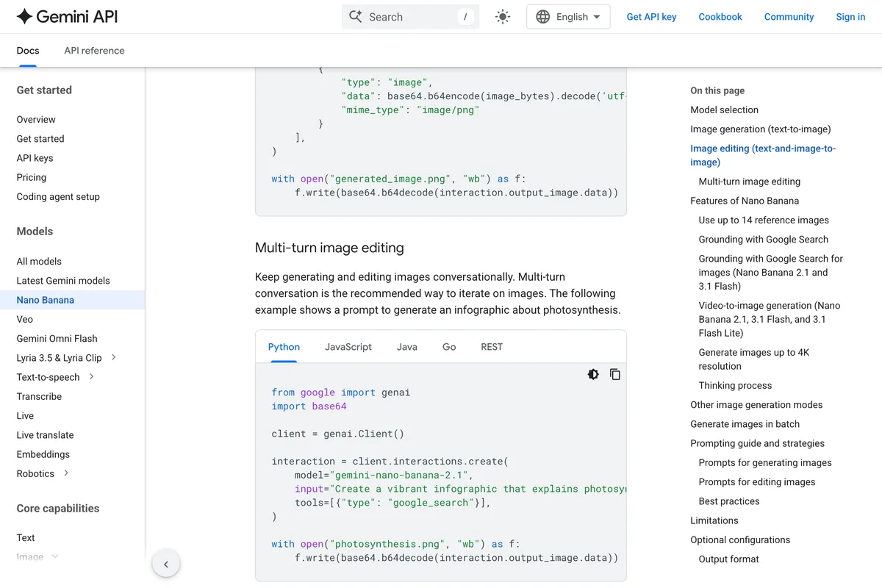Jump to Features of Nano Banana
Image resolution: width=882 pixels, height=588 pixels.
point(745,201)
